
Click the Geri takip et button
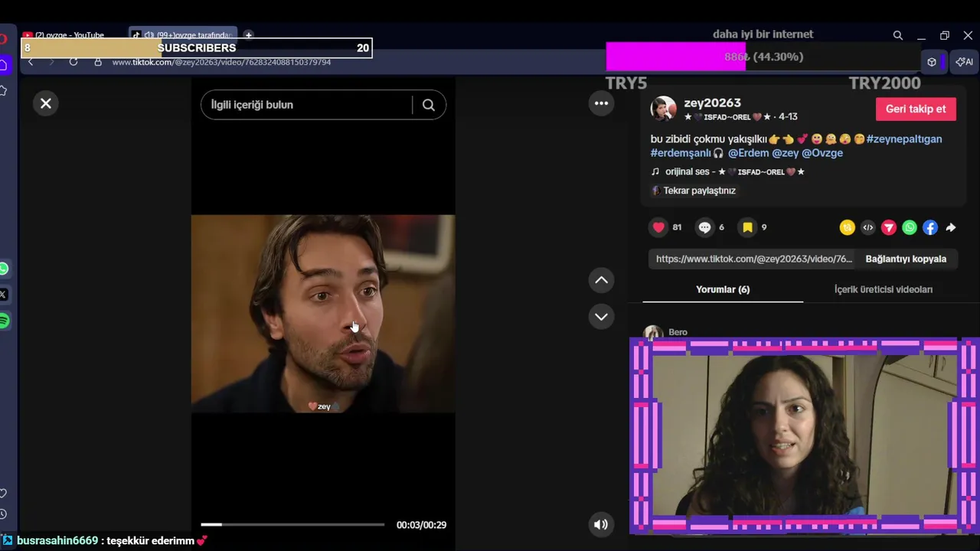click(916, 109)
